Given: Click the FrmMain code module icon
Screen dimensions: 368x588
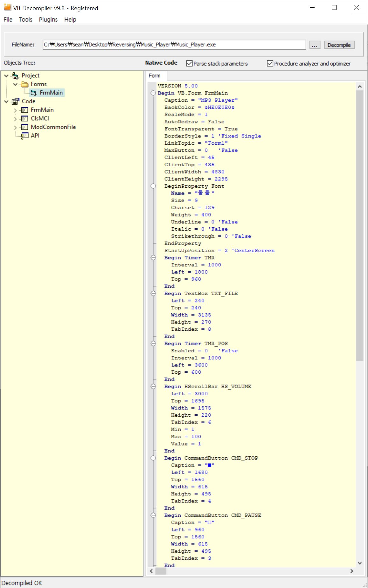Looking at the screenshot, I should click(24, 110).
